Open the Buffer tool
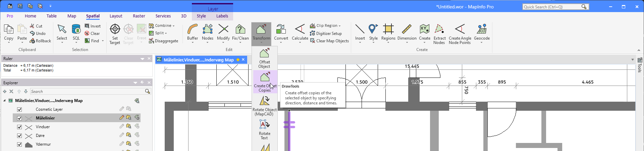The height and width of the screenshot is (151, 644). point(193,32)
